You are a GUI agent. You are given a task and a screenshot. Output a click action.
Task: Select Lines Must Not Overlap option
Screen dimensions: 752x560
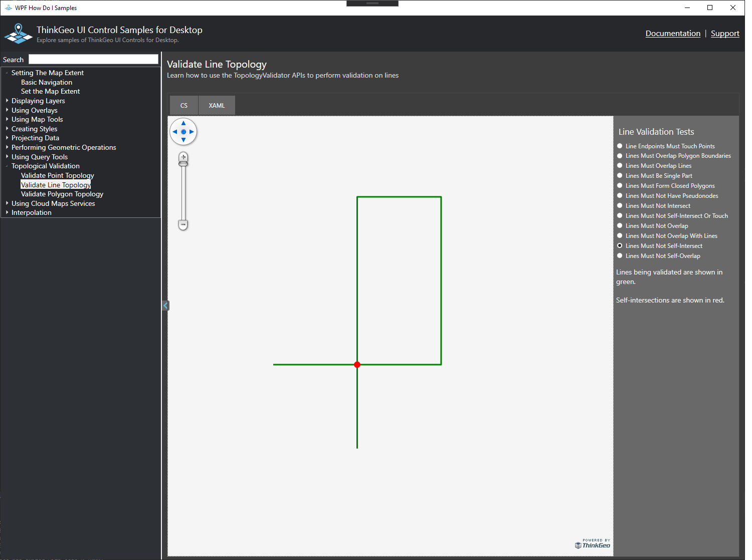click(653, 226)
